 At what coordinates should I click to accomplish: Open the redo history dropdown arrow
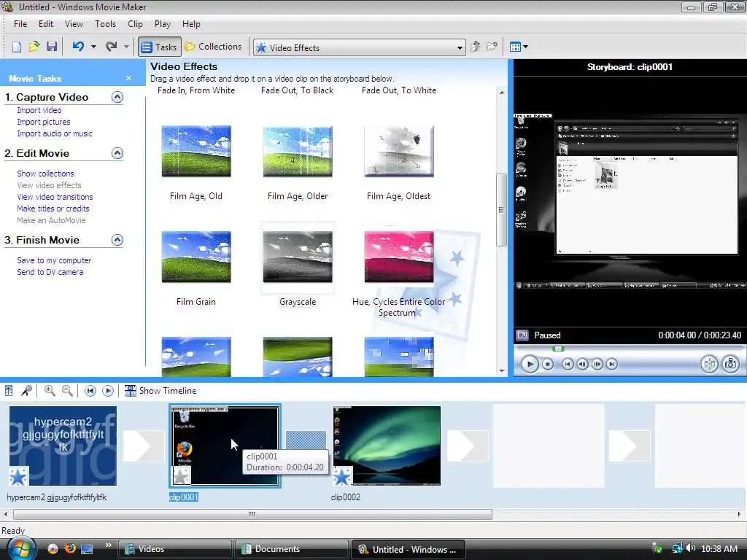coord(126,47)
